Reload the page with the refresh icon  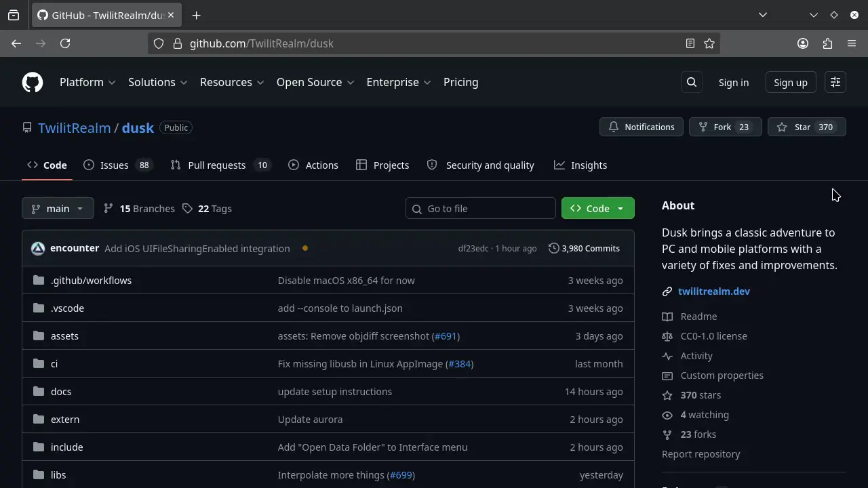(65, 43)
